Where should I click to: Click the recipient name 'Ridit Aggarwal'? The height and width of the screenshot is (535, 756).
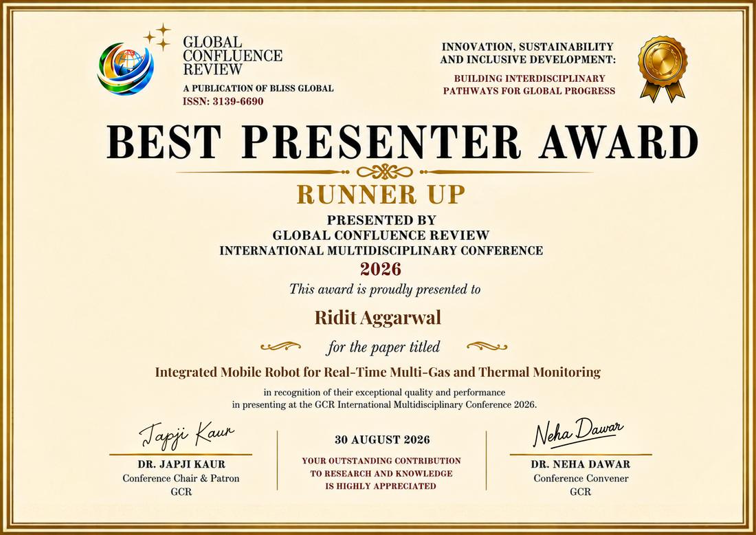(378, 318)
